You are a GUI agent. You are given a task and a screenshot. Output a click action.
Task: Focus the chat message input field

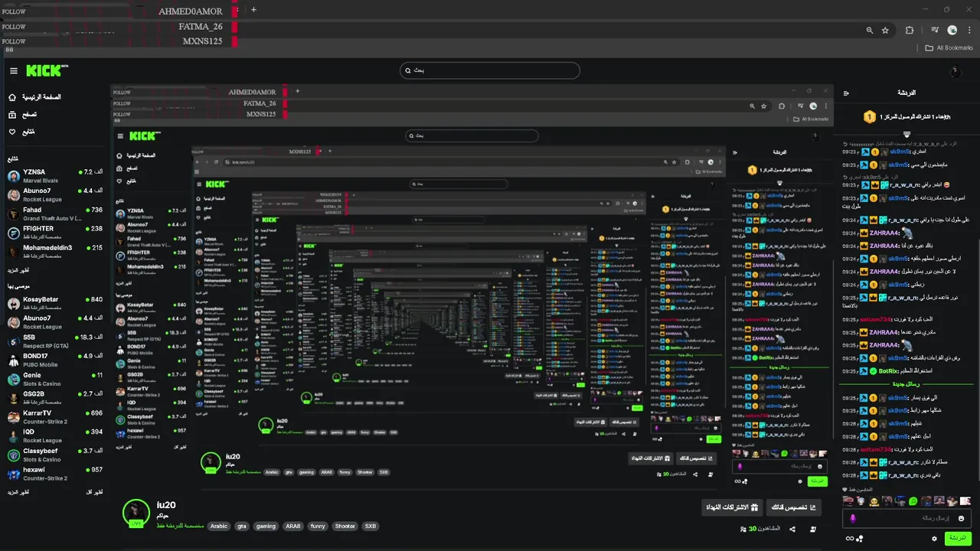(x=907, y=518)
